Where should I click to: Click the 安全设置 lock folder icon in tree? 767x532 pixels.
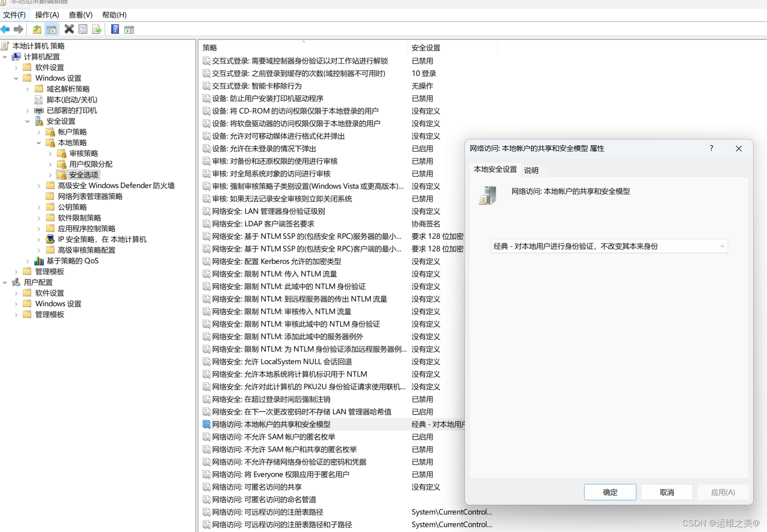pos(39,121)
